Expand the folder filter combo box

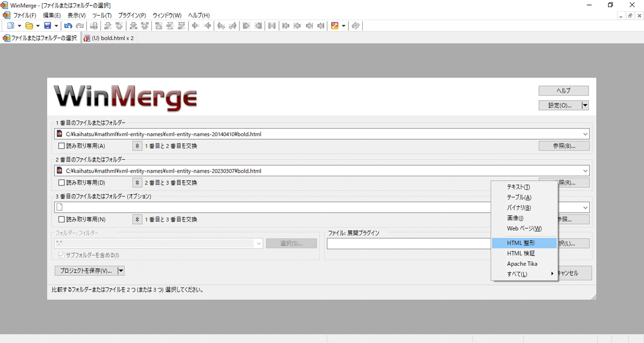259,243
